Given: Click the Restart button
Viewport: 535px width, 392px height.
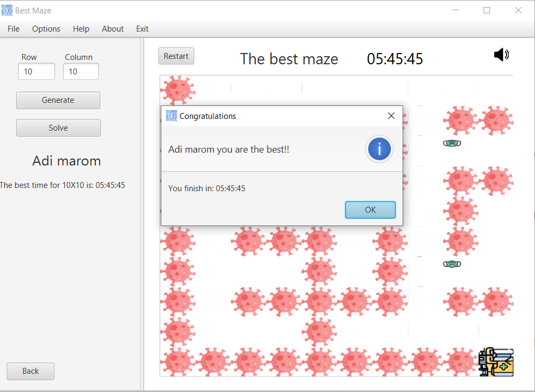Looking at the screenshot, I should click(176, 56).
